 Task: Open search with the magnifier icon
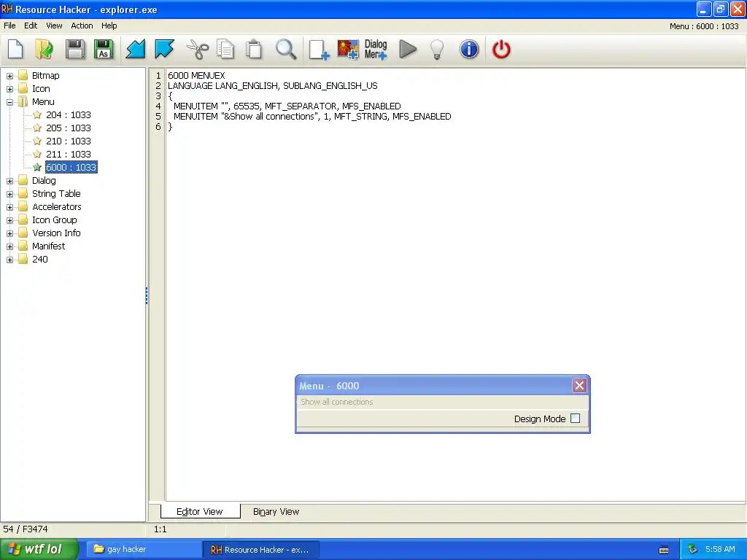286,49
